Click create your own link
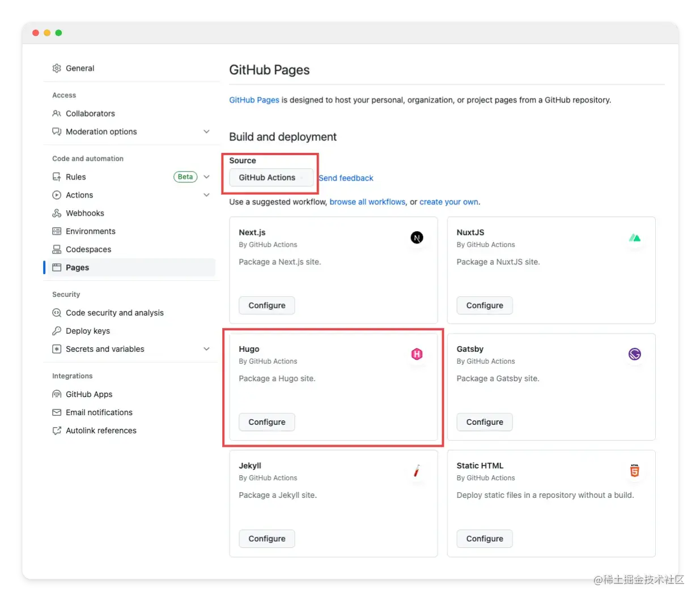This screenshot has height=601, width=700. [x=449, y=202]
